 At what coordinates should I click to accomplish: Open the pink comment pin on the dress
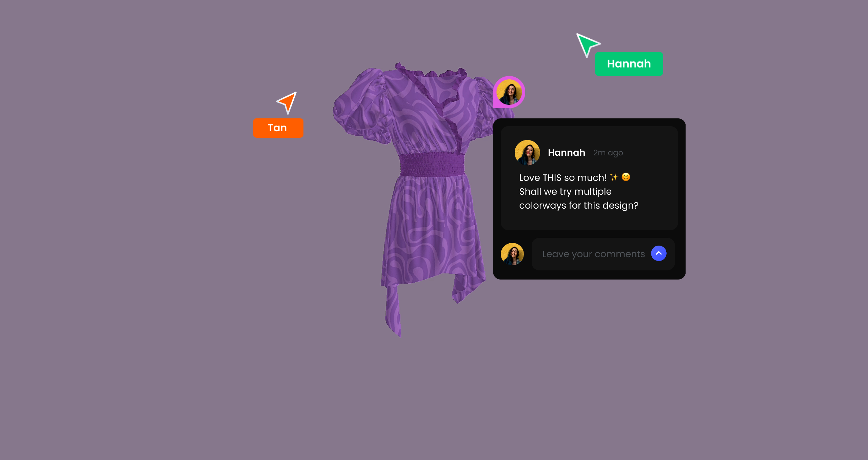click(x=509, y=92)
